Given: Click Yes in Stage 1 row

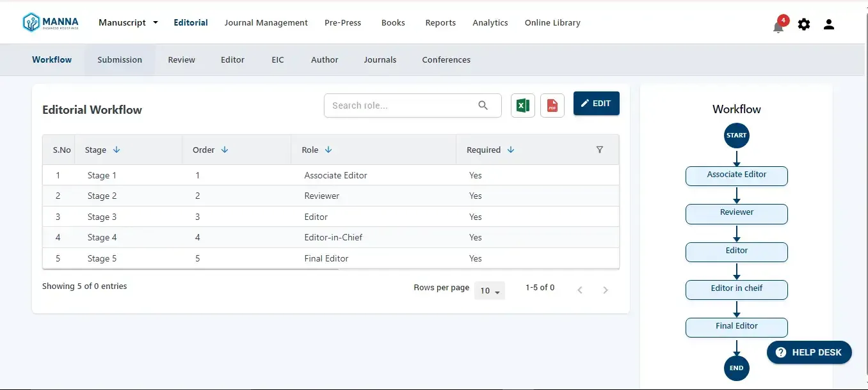Looking at the screenshot, I should click(x=475, y=175).
